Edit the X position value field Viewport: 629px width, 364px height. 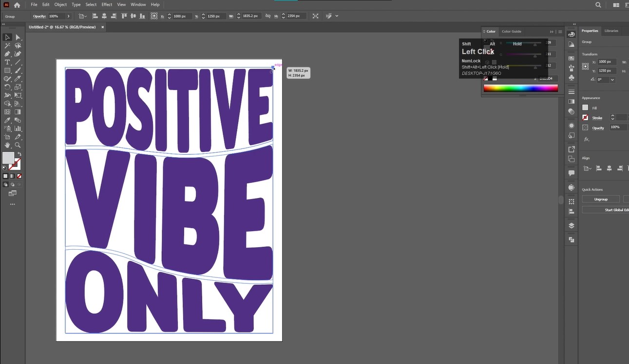(606, 61)
